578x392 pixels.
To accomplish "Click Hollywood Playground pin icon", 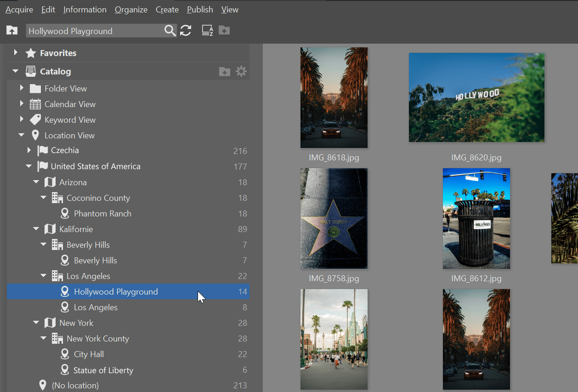I will [65, 292].
